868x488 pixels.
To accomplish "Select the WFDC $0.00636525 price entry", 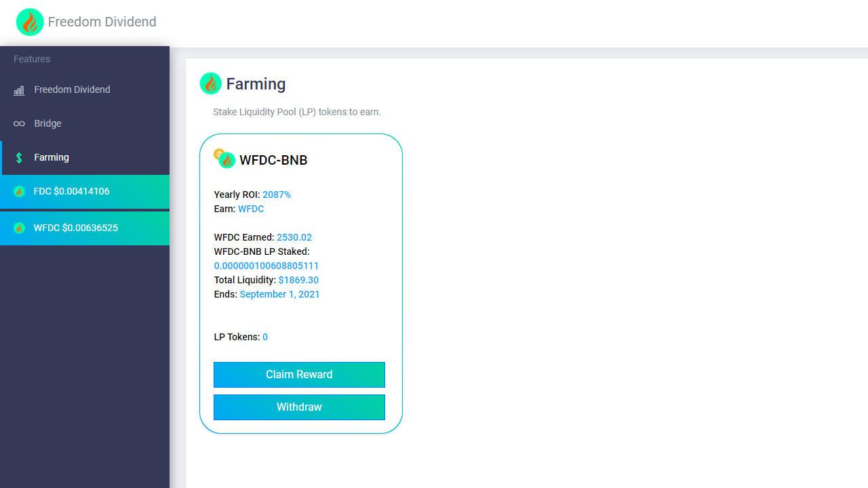I will (85, 228).
